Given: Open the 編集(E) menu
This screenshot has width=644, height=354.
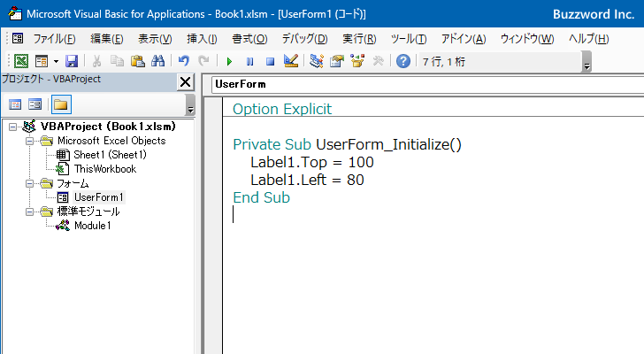Looking at the screenshot, I should click(x=107, y=39).
